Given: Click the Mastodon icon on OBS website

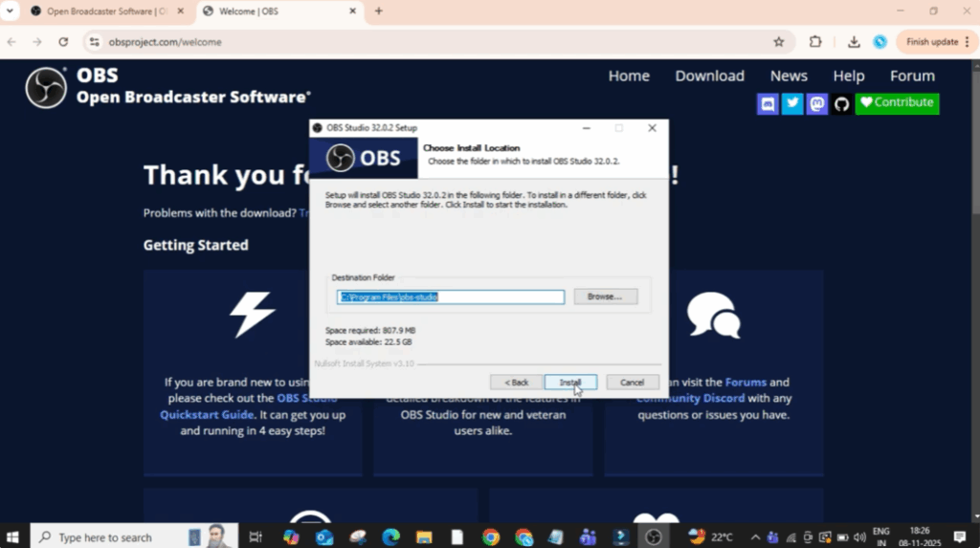Looking at the screenshot, I should coord(817,103).
